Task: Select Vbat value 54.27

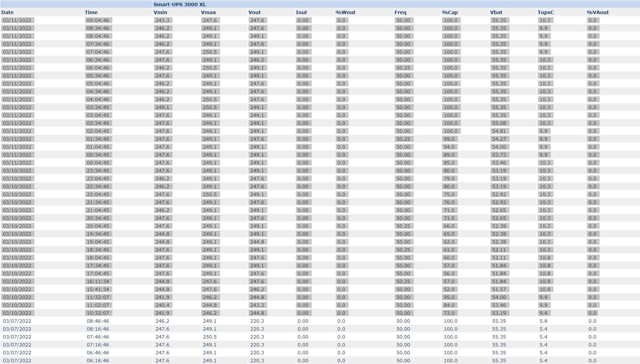Action: coord(499,139)
